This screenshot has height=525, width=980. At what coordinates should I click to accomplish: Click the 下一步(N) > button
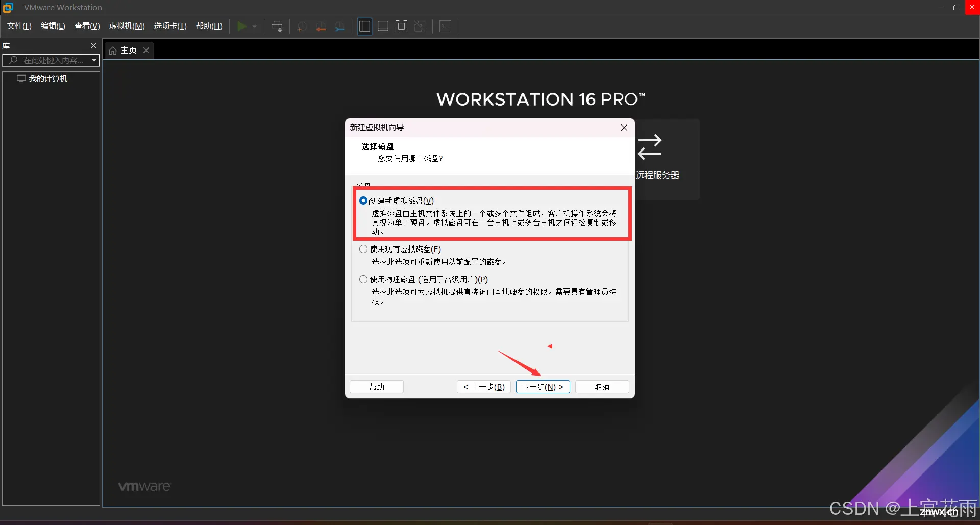[543, 387]
